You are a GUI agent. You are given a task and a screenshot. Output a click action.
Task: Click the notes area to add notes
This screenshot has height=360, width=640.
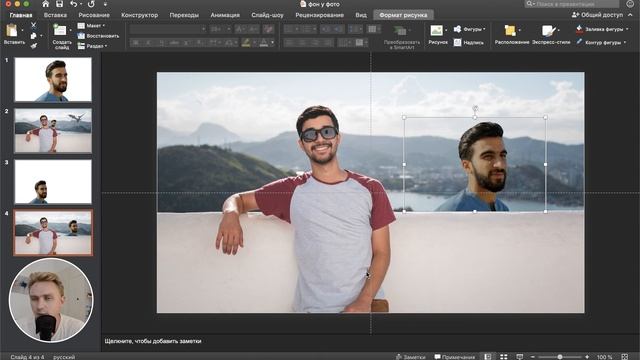click(x=153, y=341)
